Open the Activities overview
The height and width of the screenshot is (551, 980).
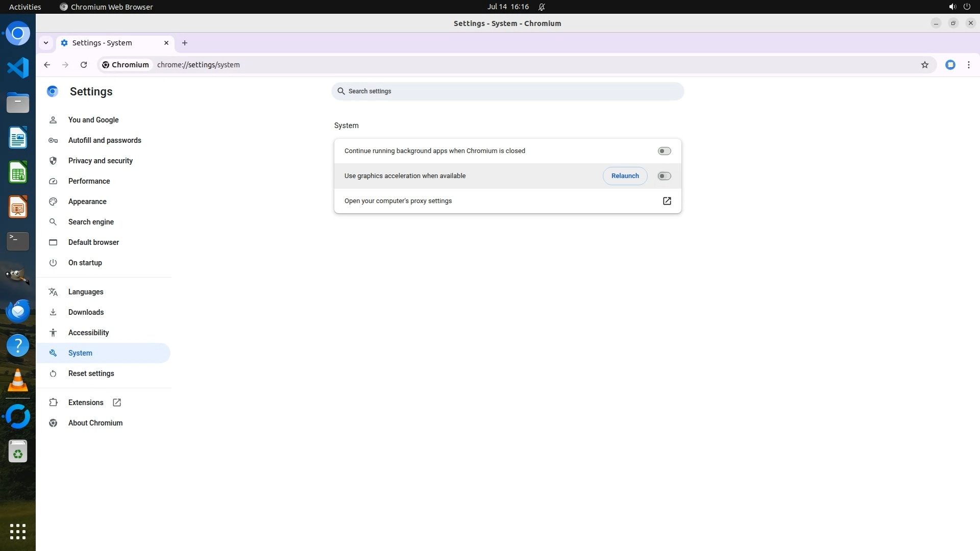[25, 7]
